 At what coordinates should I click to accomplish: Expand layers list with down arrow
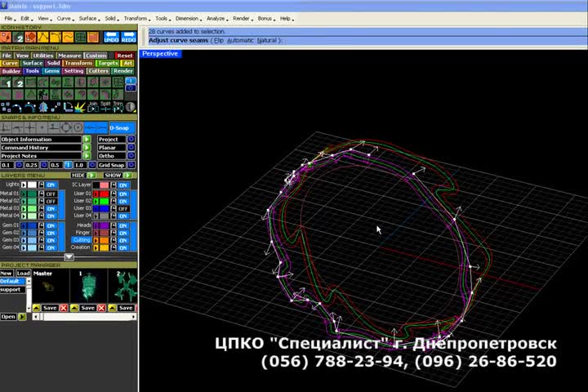(x=69, y=256)
